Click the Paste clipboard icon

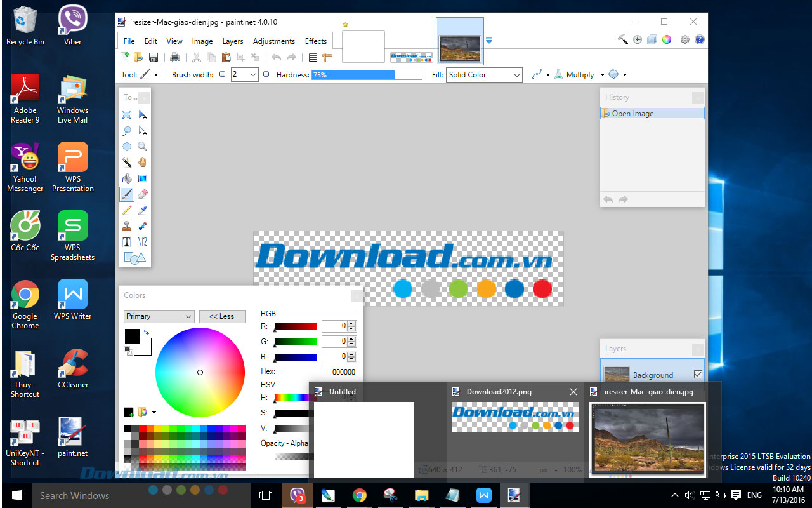tap(226, 57)
